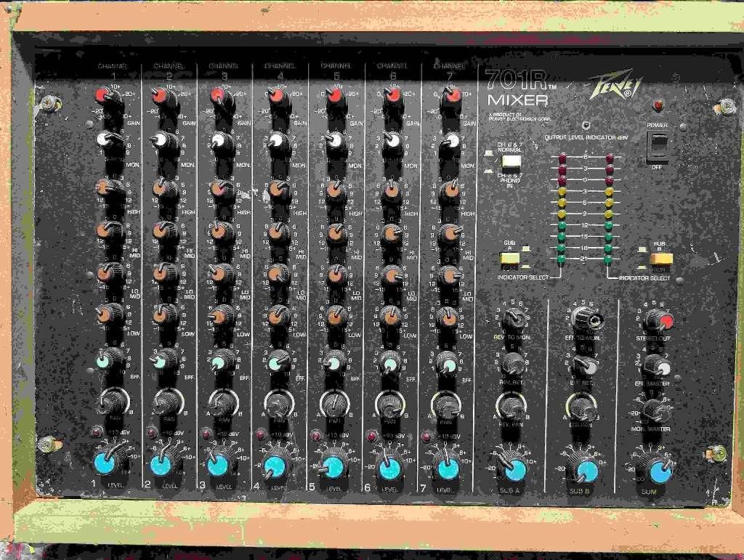Adjust the MON MASTER knob
744x560 pixels.
(656, 410)
